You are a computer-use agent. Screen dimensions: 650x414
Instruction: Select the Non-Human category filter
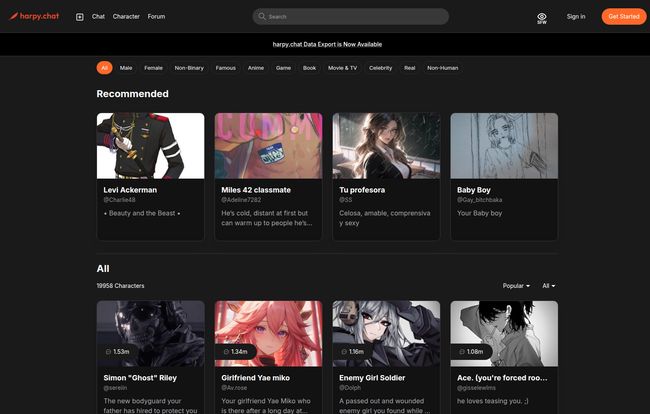(443, 68)
